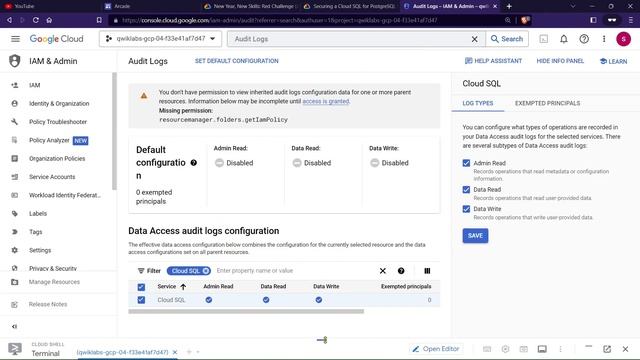Click Set Default Configuration
This screenshot has height=360, width=640.
pos(236,61)
